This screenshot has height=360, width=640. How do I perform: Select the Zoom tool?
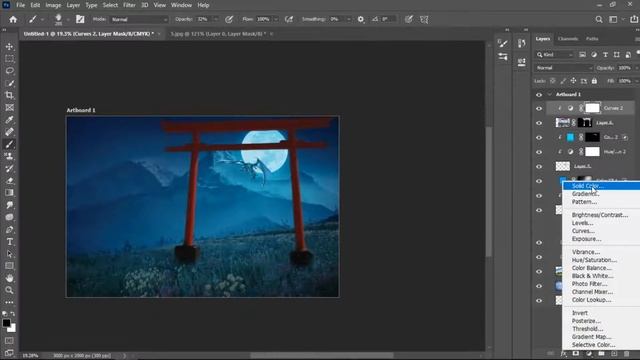[x=9, y=290]
